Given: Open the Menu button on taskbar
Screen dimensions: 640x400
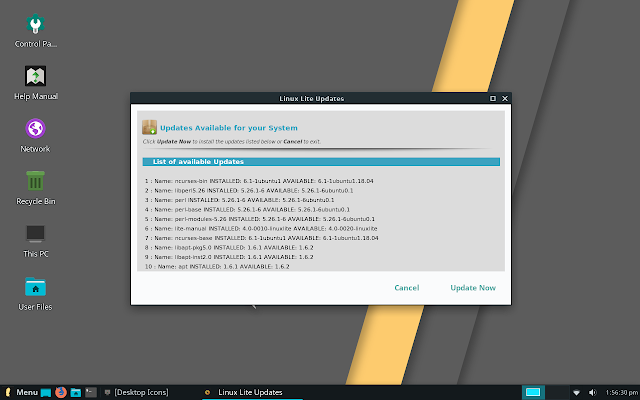Looking at the screenshot, I should coord(21,392).
